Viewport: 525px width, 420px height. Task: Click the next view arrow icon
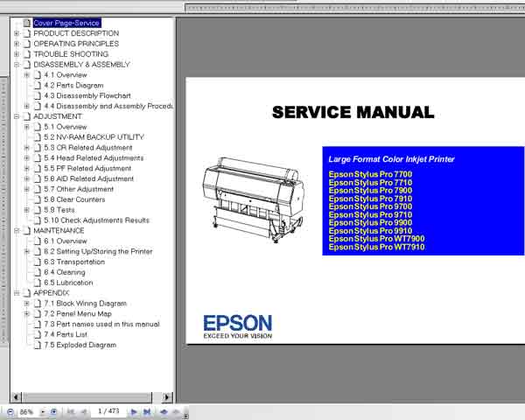click(176, 411)
